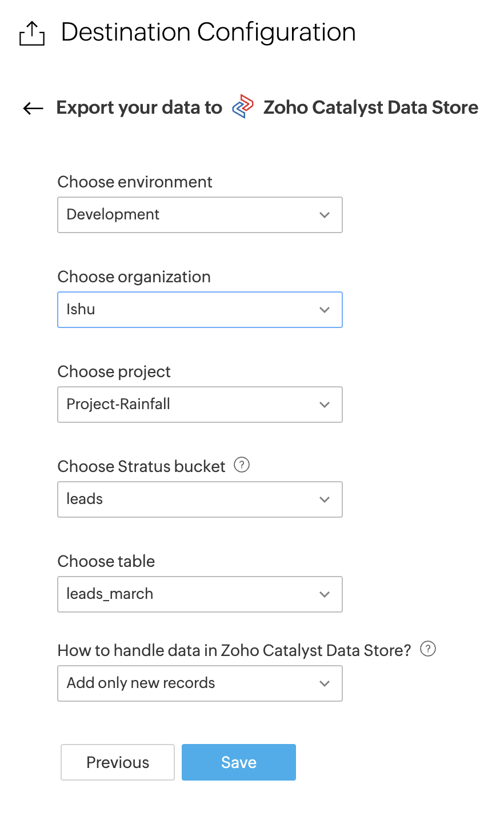Click the Save button
Image resolution: width=504 pixels, height=824 pixels.
coord(239,762)
